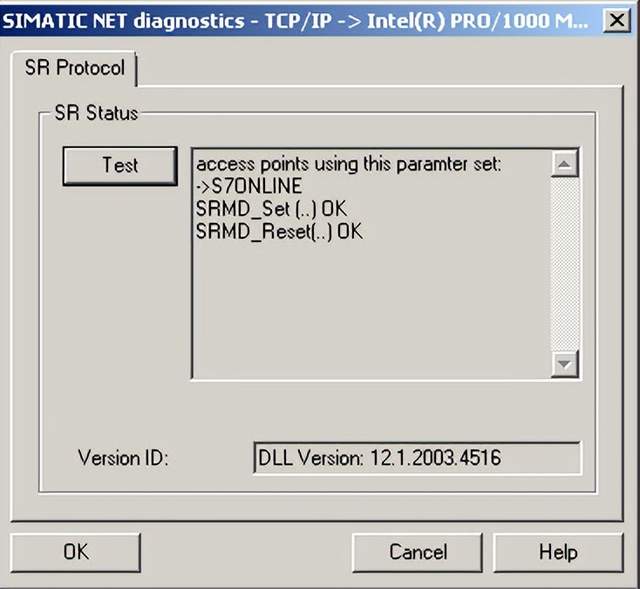
Task: Switch to the SR Protocol tab
Action: point(75,68)
